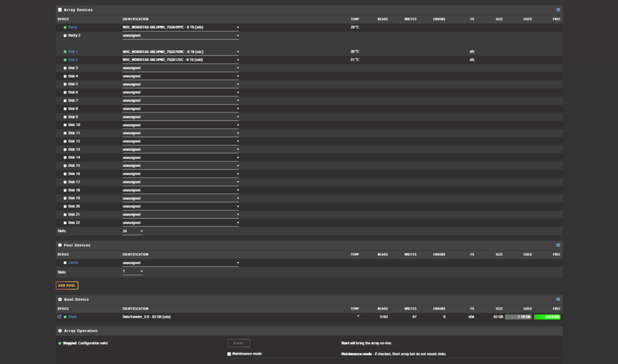Click the status square beside Disk 22
Screen dimensions: 618x364
pos(65,223)
